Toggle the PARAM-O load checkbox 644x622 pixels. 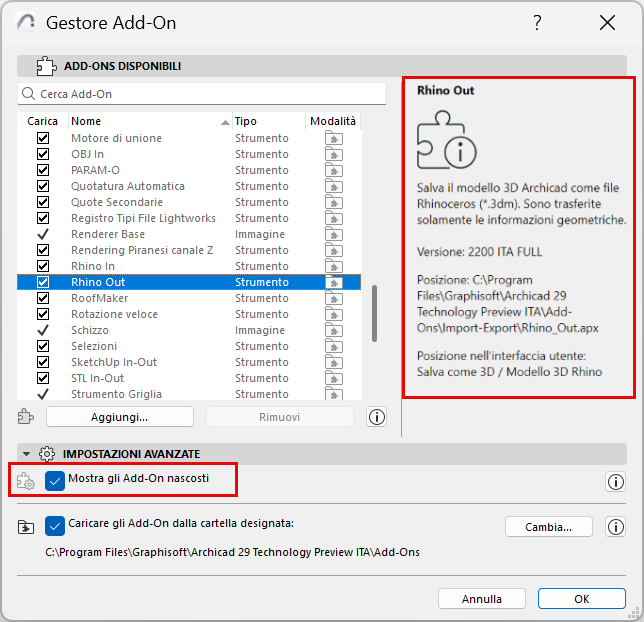[x=43, y=170]
